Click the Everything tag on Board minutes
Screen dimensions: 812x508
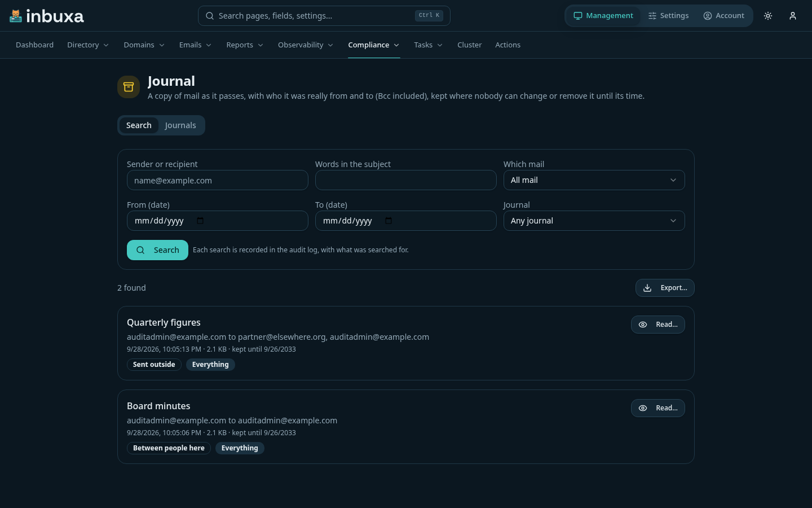[x=240, y=448]
